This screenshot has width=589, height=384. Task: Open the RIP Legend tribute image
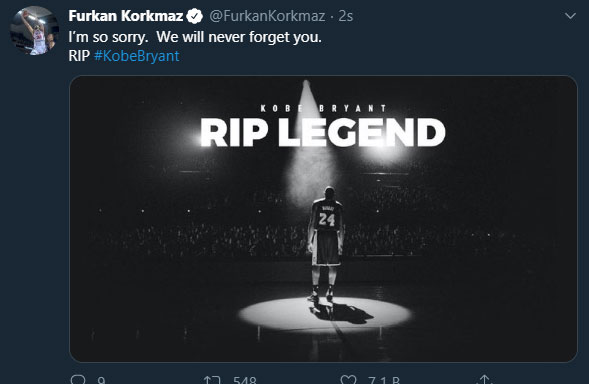point(323,219)
